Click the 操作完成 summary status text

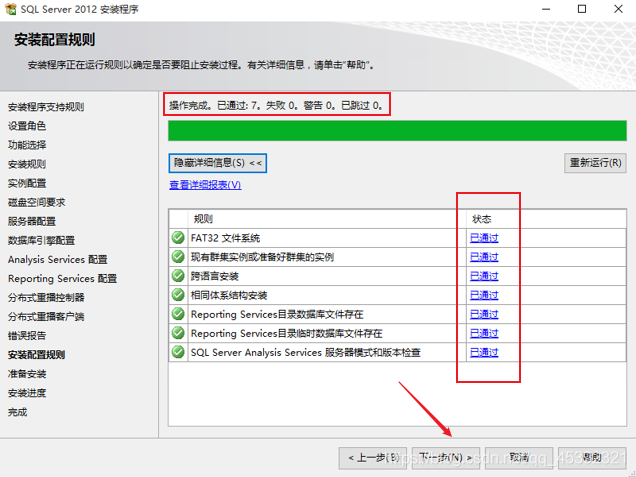277,105
